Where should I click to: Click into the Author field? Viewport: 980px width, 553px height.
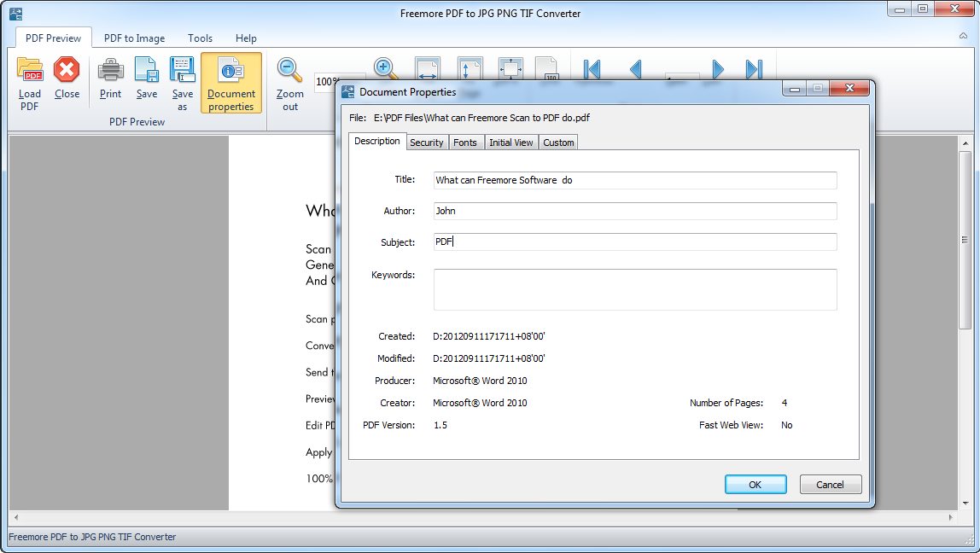coord(635,211)
